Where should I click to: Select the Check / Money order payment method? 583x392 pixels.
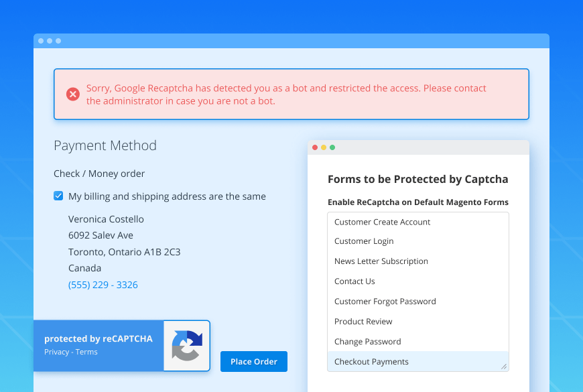99,173
